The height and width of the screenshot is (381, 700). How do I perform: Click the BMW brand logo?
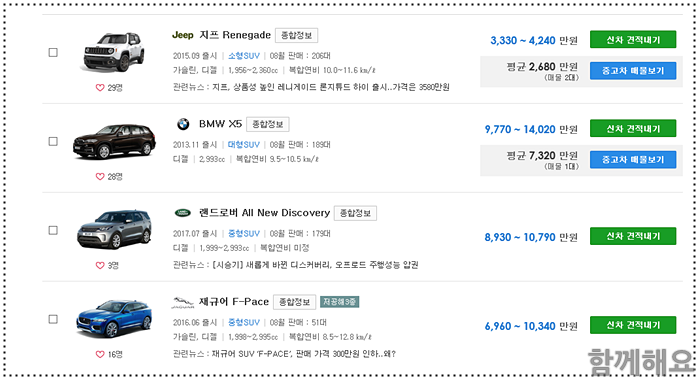[x=183, y=124]
